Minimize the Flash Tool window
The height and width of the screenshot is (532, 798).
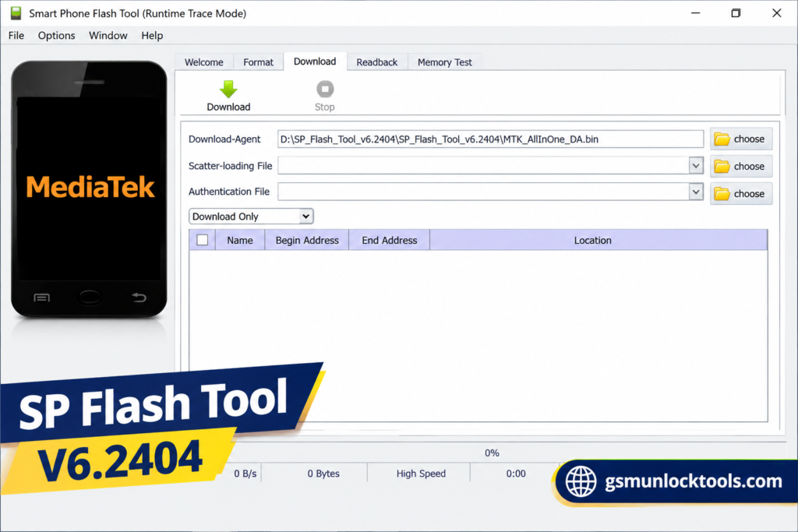tap(696, 13)
